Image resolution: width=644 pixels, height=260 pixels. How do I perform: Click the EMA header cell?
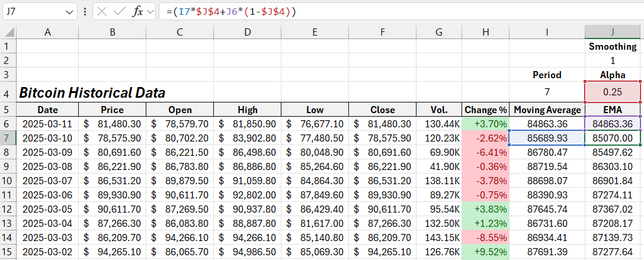613,110
